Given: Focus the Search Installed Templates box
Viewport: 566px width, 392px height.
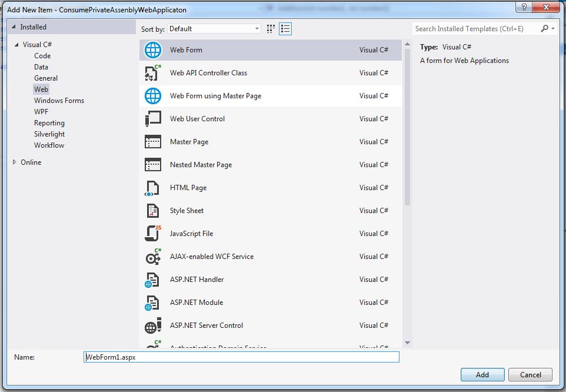Looking at the screenshot, I should pos(476,28).
